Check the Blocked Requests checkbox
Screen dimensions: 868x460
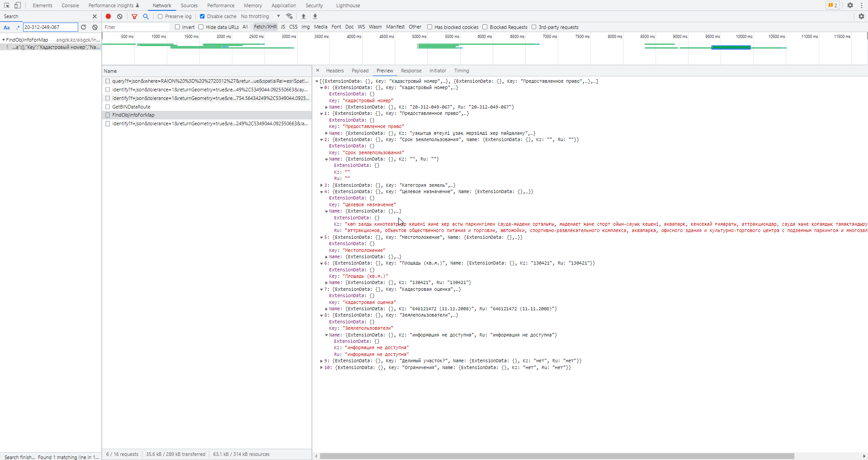[x=485, y=27]
